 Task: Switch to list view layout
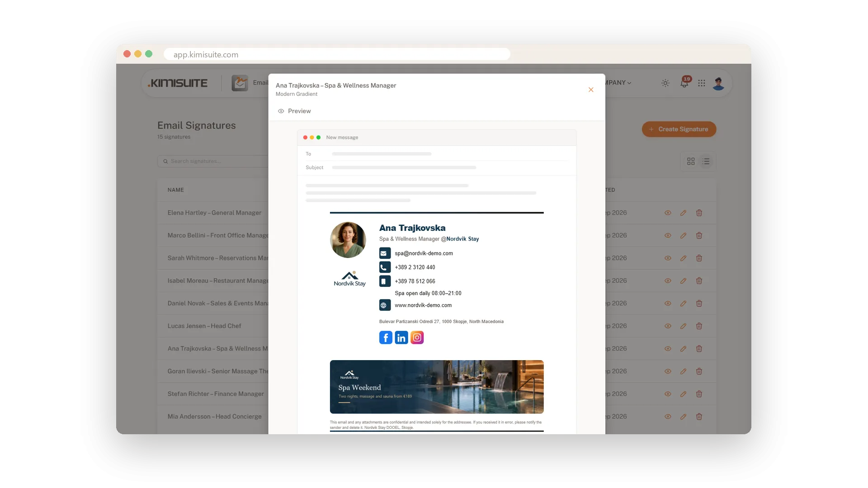[706, 161]
